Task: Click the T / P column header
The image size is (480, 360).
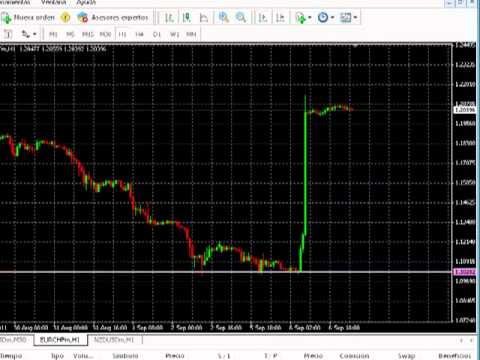Action: pos(271,356)
